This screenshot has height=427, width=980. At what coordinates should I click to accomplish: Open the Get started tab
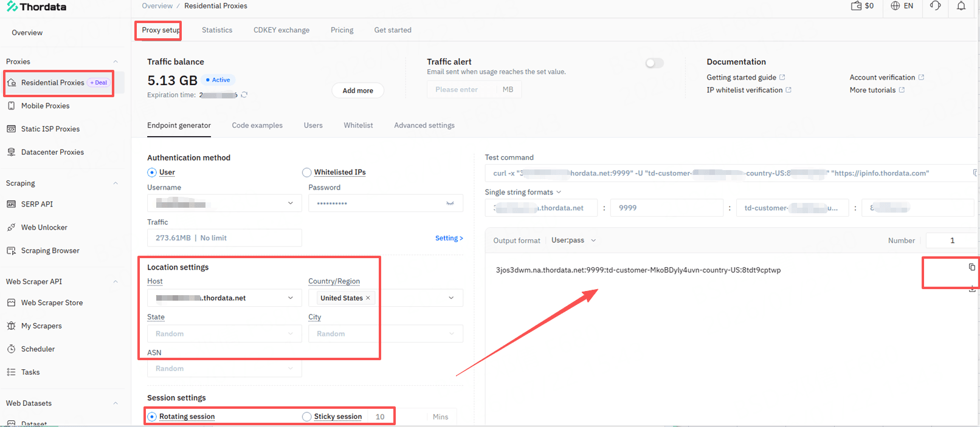tap(393, 30)
